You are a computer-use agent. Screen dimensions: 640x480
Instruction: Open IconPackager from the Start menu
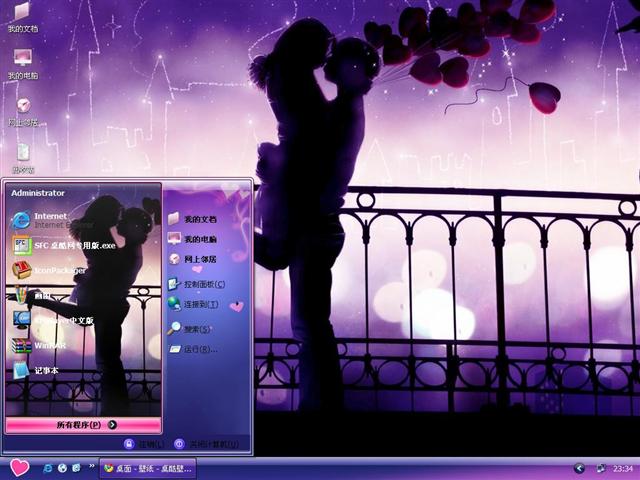49,270
